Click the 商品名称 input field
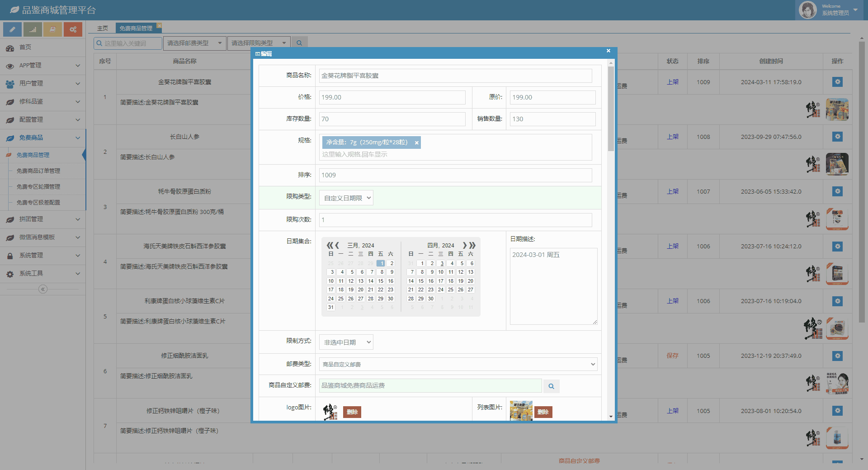 (455, 76)
